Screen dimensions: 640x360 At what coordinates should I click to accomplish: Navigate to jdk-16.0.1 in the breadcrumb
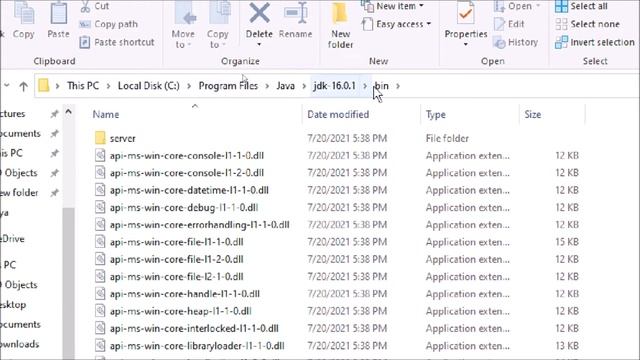335,86
